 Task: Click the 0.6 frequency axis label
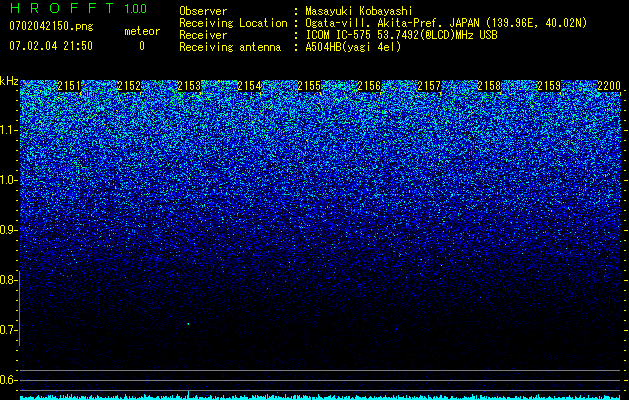tap(8, 380)
